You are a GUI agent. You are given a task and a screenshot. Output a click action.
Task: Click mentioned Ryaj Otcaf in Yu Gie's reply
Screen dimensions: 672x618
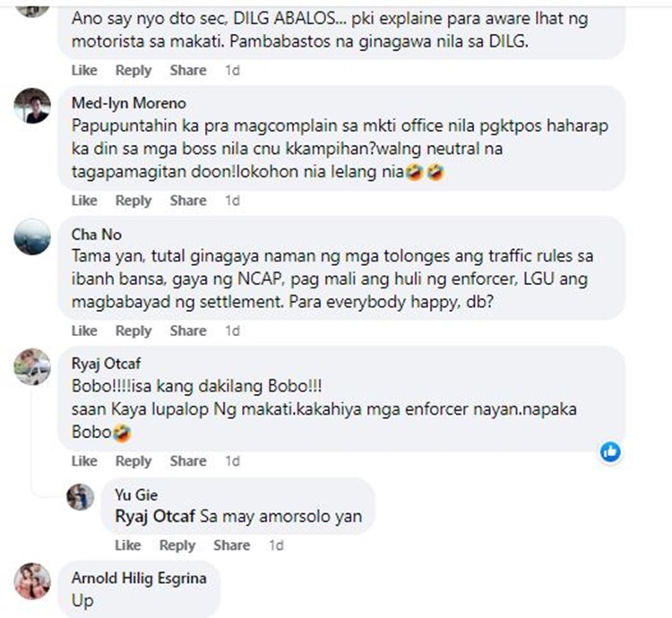click(x=155, y=516)
